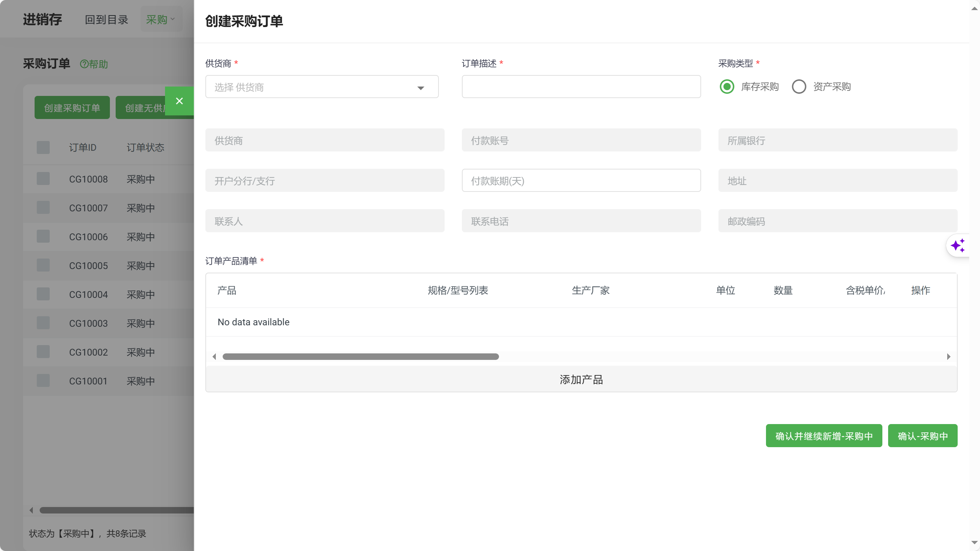Click the disabled 联系电话 field

(x=581, y=220)
